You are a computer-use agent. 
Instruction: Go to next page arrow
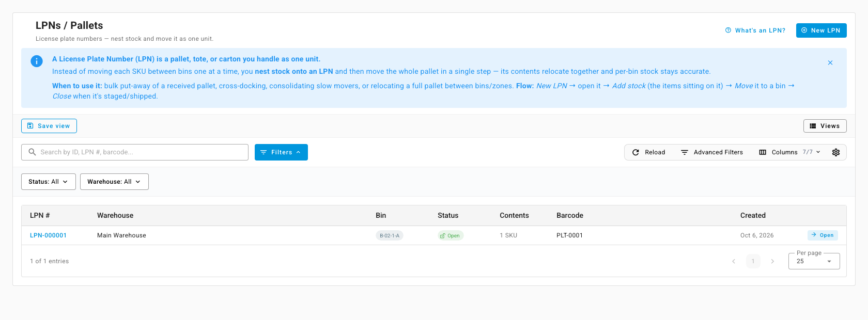(x=772, y=261)
